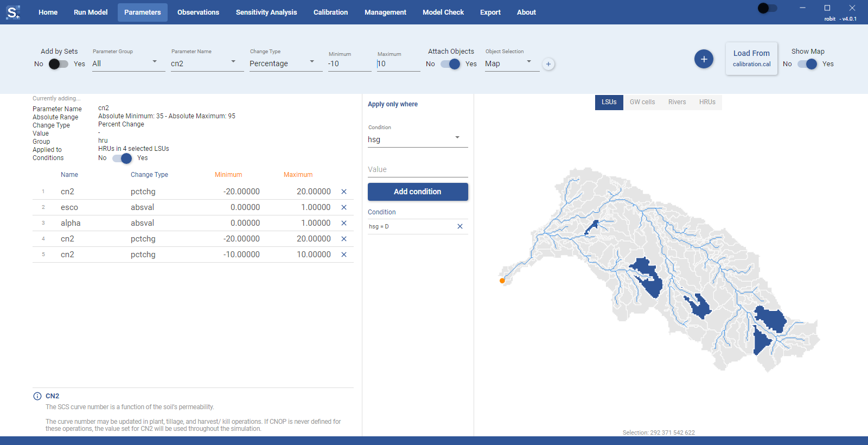868x445 pixels.
Task: Click the blue add parameter plus button
Action: click(x=704, y=59)
